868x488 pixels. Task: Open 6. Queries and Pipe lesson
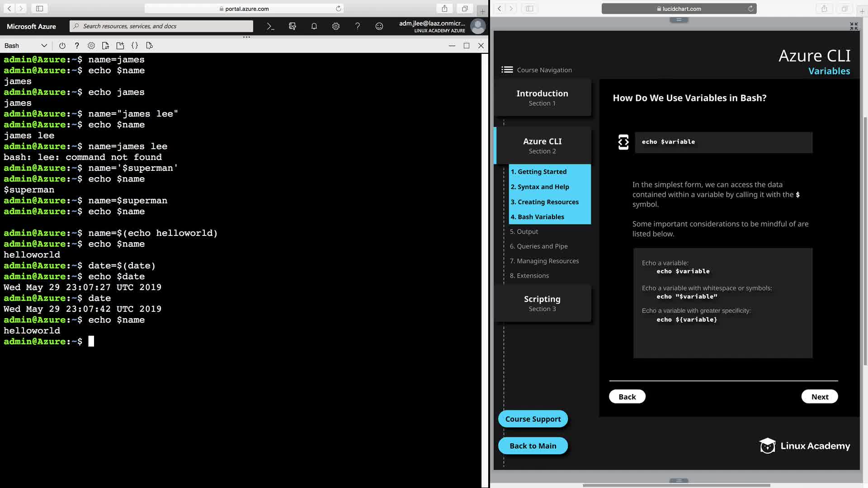(538, 246)
